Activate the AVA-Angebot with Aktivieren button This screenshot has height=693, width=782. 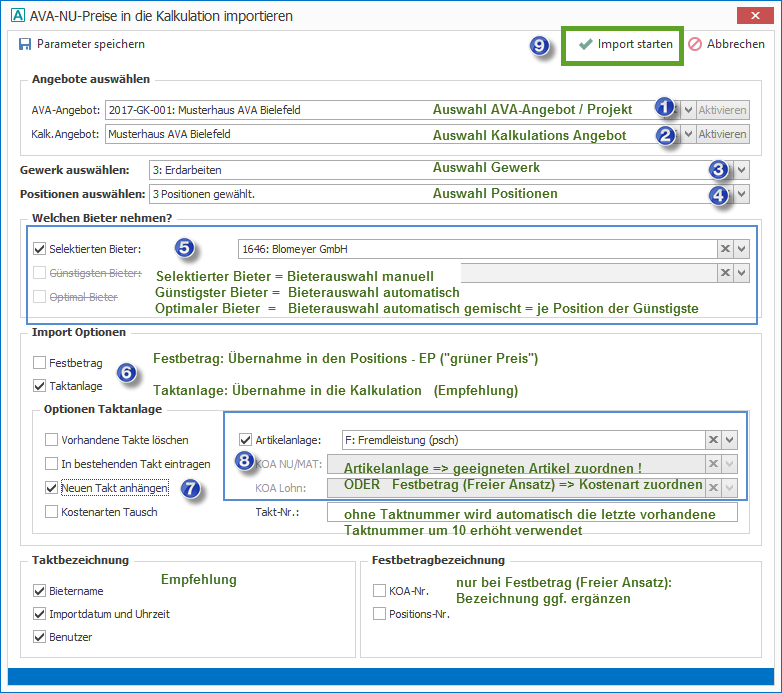click(x=722, y=110)
